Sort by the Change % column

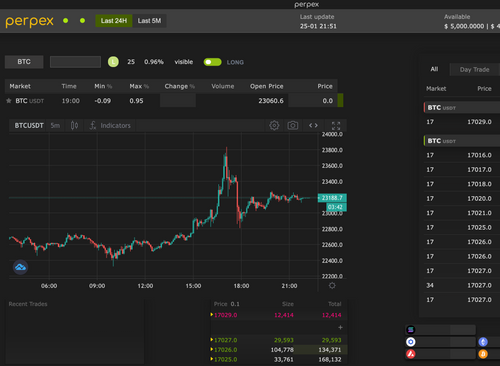pyautogui.click(x=179, y=86)
